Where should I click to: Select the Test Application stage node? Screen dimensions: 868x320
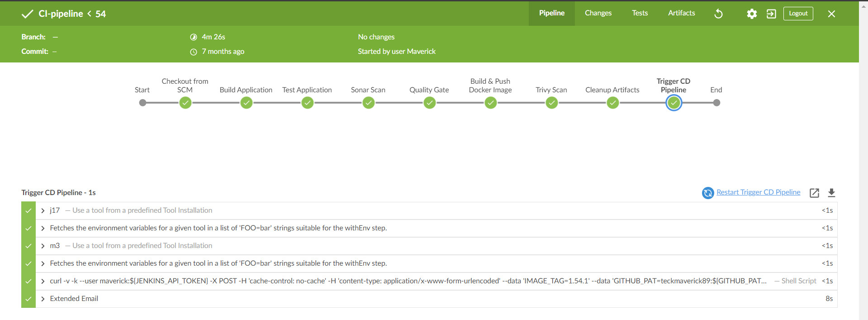click(308, 103)
